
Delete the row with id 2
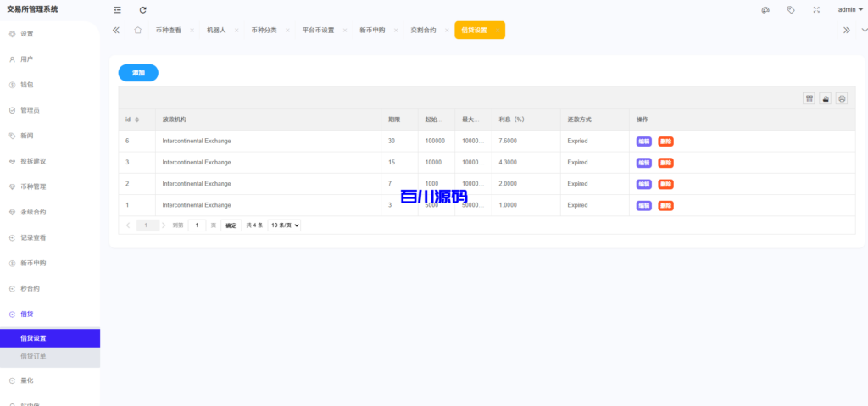(x=666, y=184)
